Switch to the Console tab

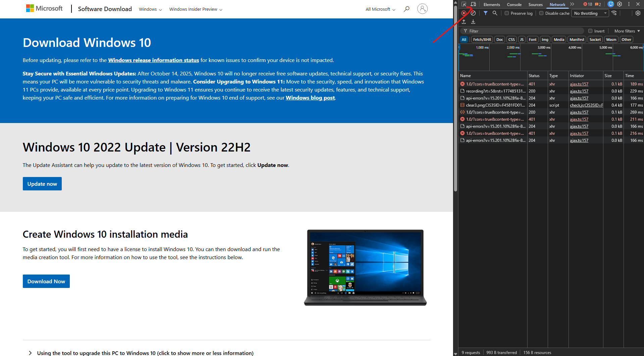[x=514, y=4]
